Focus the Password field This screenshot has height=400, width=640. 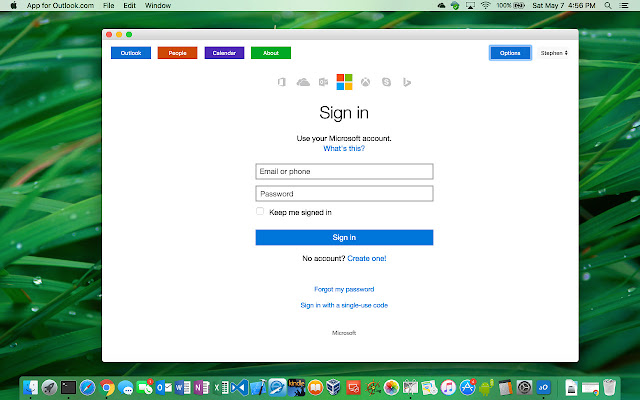[x=344, y=194]
